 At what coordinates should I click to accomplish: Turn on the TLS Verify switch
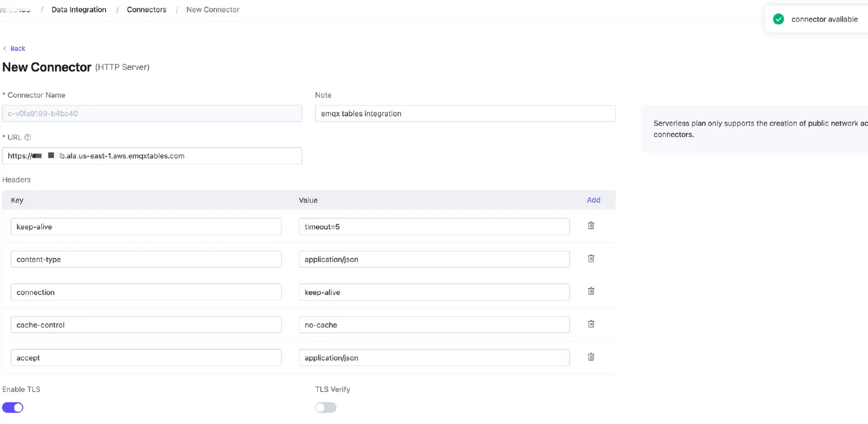tap(325, 408)
